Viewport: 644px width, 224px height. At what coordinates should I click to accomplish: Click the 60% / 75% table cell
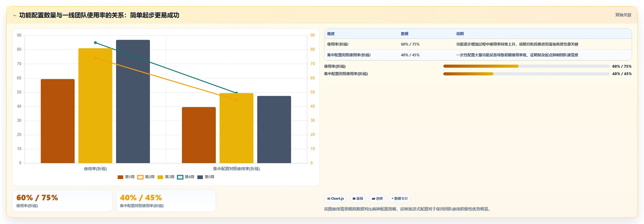click(410, 44)
